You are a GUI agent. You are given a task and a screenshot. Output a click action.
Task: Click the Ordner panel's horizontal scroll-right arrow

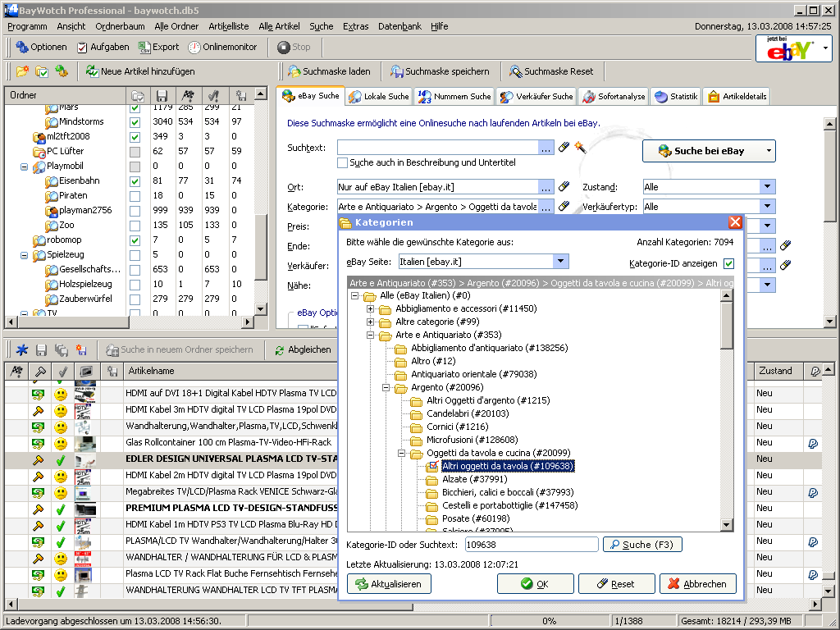tap(247, 322)
